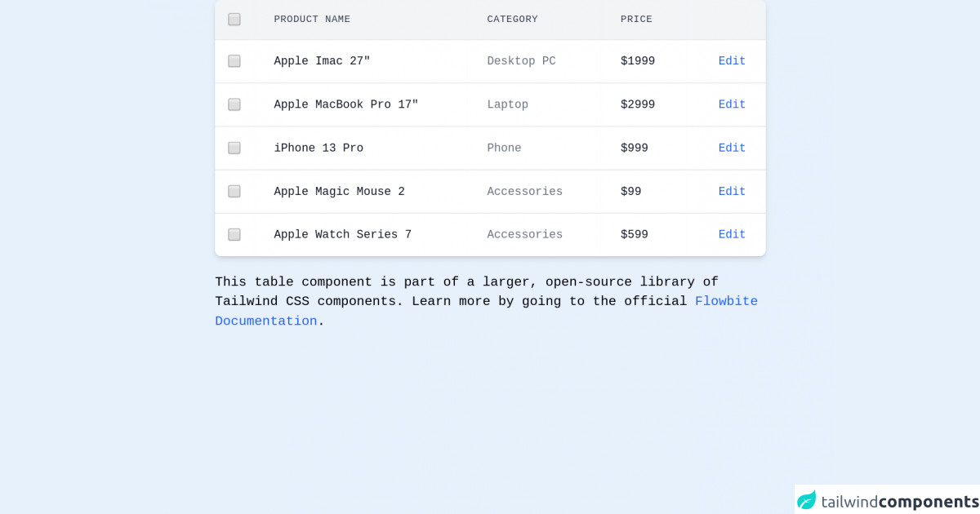Screen dimensions: 980x514
Task: Click Edit on the iPhone 13 Pro row
Action: coord(732,148)
